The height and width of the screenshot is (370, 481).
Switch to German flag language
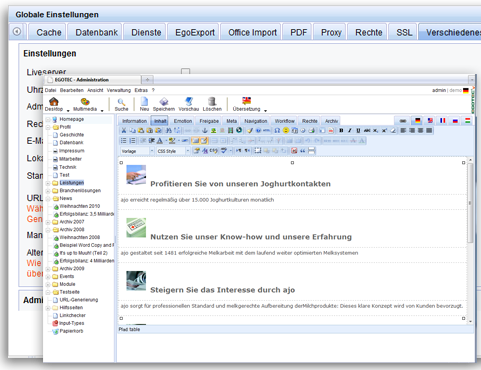pyautogui.click(x=417, y=121)
